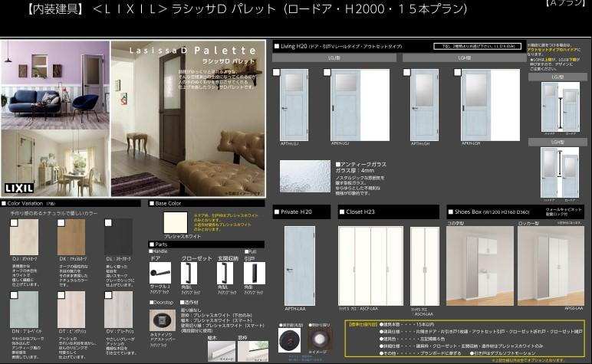Check the box beside the APKH-LGJ sliding door
Screen dimensions: 592x364
coord(327,72)
